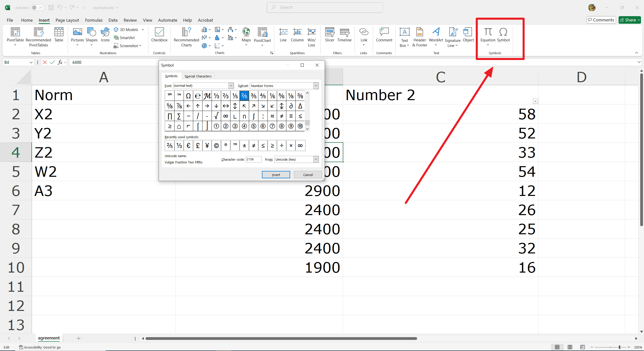This screenshot has width=644, height=351.
Task: Click Insert button in Symbol dialog
Action: (x=275, y=175)
